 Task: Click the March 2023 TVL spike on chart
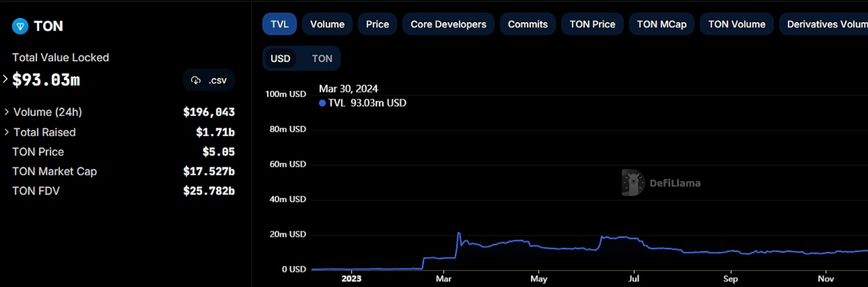pos(458,233)
